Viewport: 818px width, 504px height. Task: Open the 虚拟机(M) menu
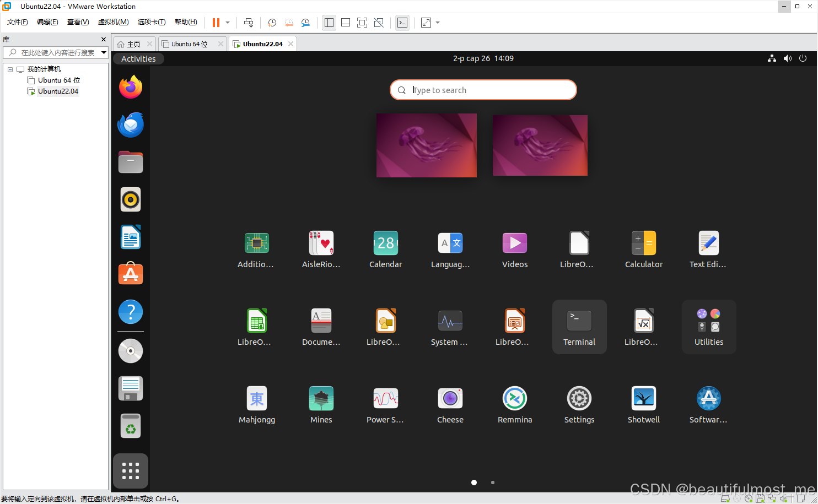pyautogui.click(x=113, y=22)
